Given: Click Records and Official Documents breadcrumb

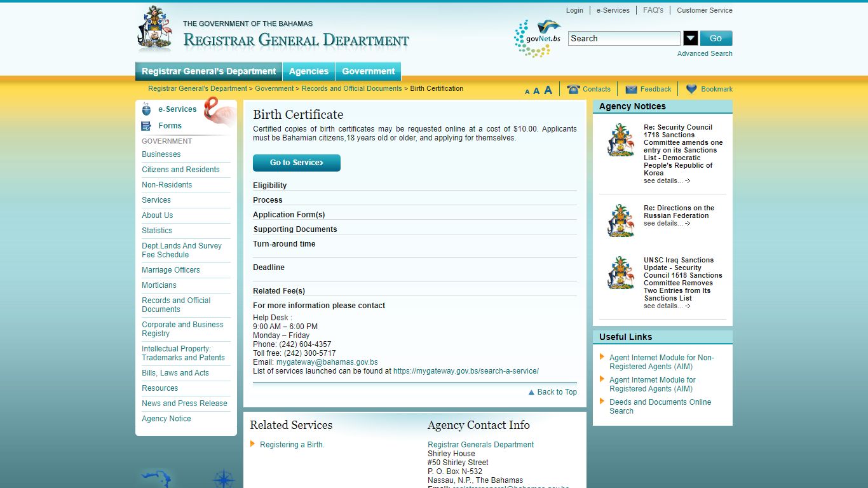Looking at the screenshot, I should [352, 88].
